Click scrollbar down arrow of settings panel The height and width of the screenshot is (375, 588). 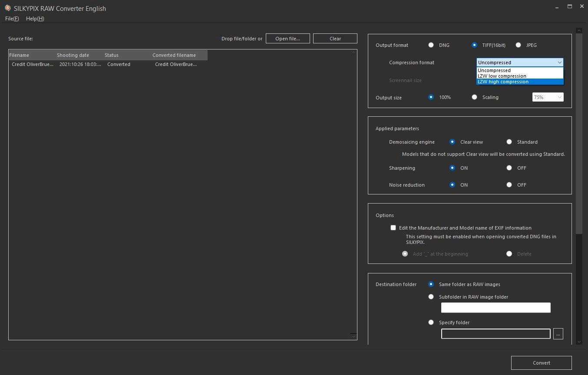tap(579, 342)
